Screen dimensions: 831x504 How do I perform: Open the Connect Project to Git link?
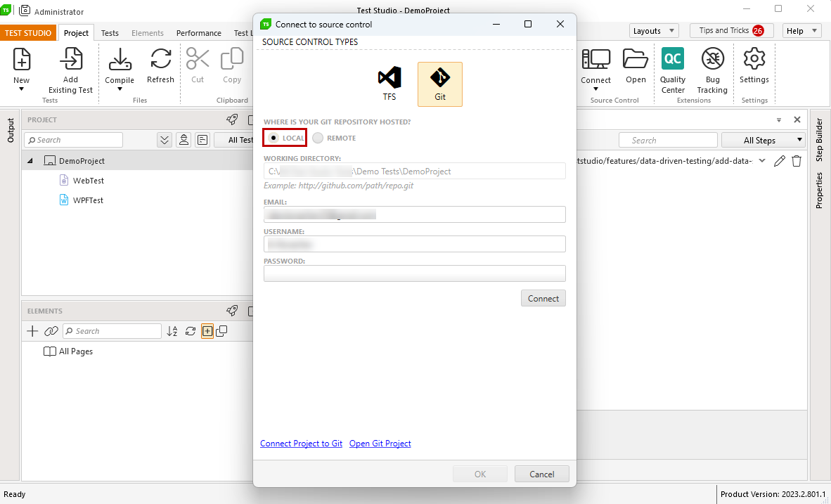click(301, 443)
